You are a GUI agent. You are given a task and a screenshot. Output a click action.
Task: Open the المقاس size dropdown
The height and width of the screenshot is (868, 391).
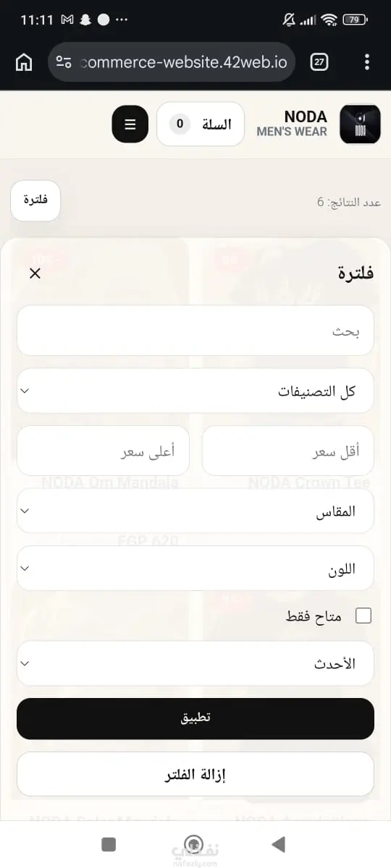pos(195,511)
